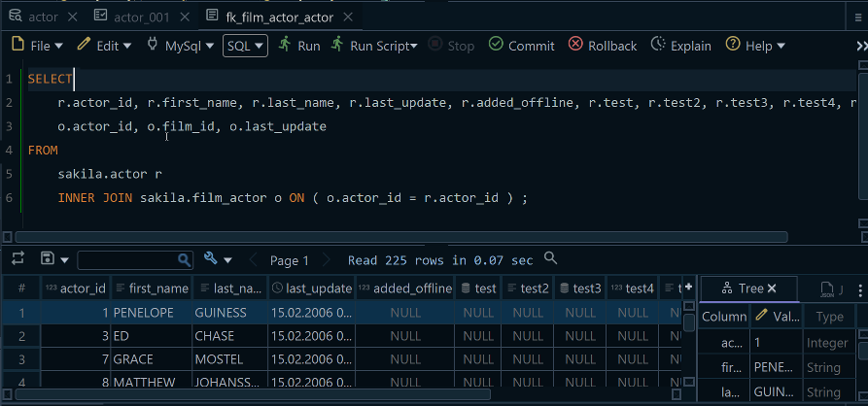Switch to the actor tab
This screenshot has height=406, width=868.
(x=34, y=17)
